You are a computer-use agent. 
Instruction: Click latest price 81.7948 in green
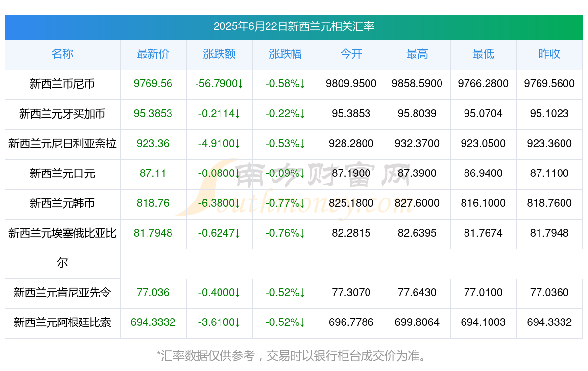(x=153, y=233)
